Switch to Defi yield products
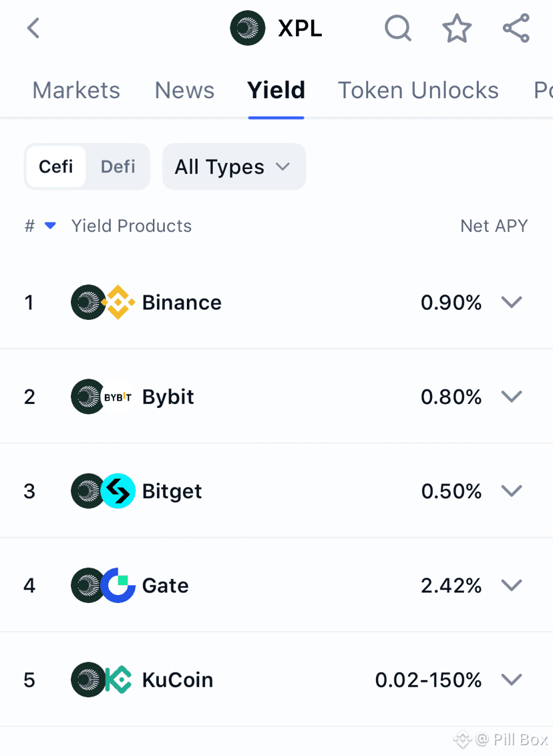This screenshot has height=756, width=553. (x=118, y=166)
